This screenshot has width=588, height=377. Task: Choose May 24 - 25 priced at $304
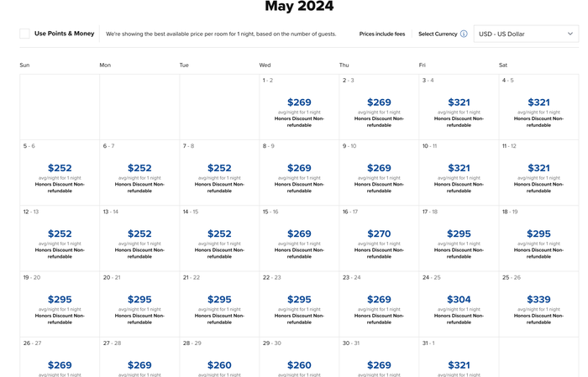point(459,304)
